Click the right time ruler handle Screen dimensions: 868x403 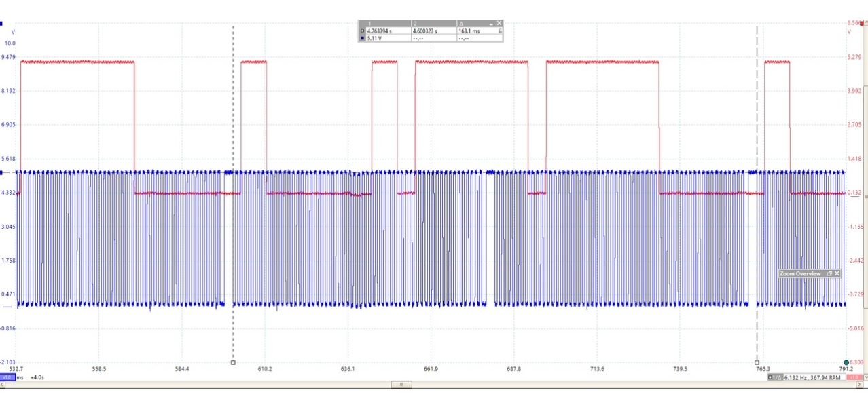coord(757,362)
